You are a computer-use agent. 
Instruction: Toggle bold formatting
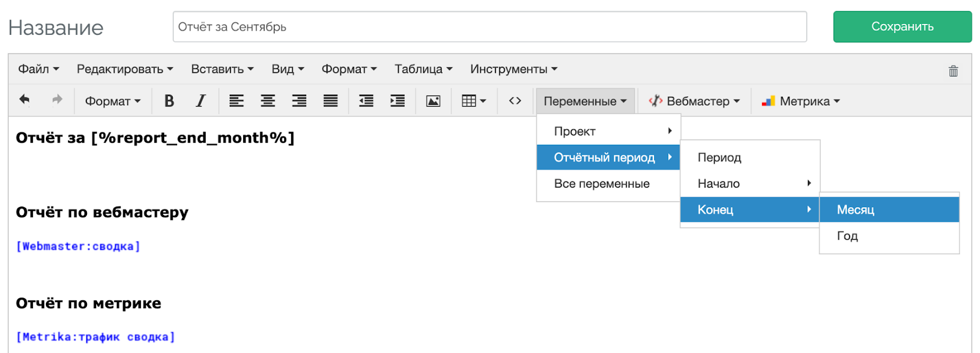coord(170,101)
